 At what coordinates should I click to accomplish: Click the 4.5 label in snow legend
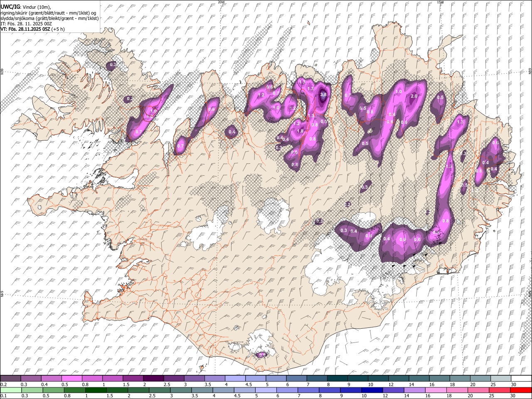(249, 384)
